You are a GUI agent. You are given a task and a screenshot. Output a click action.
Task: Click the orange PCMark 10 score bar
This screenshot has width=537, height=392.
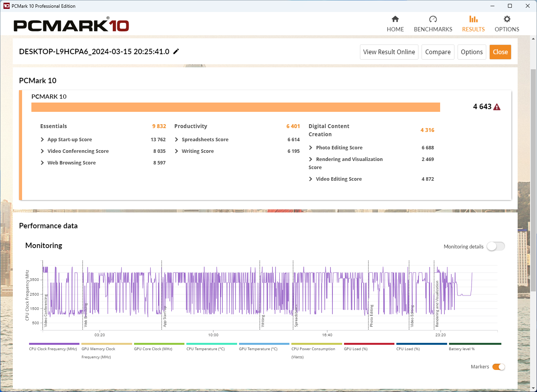pyautogui.click(x=236, y=107)
